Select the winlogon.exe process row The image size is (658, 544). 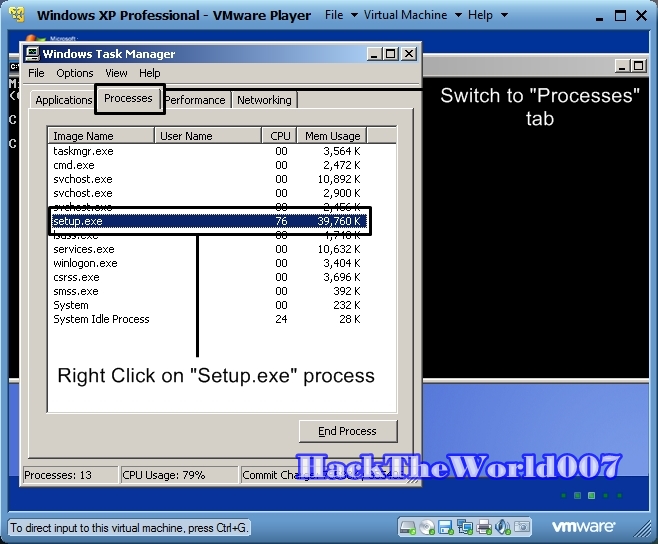click(x=209, y=263)
